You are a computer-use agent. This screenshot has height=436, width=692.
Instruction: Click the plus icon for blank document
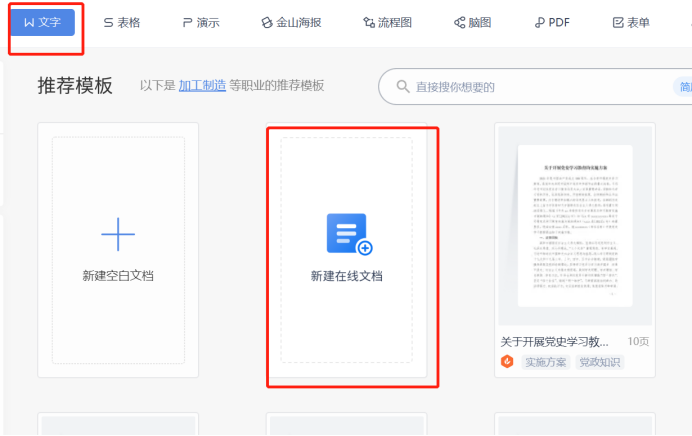118,234
